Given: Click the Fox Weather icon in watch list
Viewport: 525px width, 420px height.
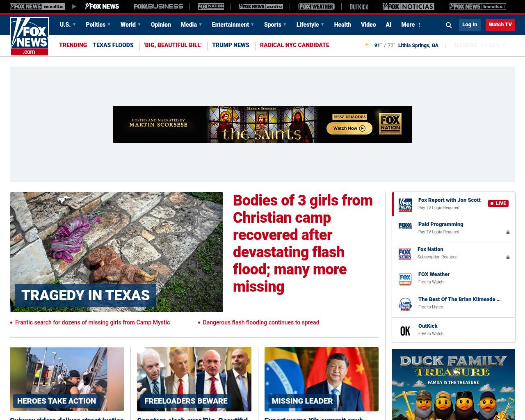Looking at the screenshot, I should pyautogui.click(x=405, y=279).
